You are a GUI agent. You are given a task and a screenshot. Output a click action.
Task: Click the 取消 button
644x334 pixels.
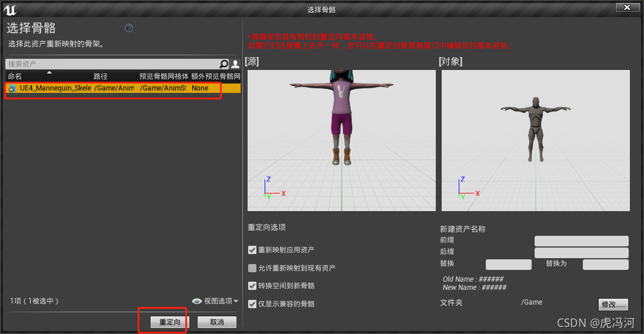217,322
